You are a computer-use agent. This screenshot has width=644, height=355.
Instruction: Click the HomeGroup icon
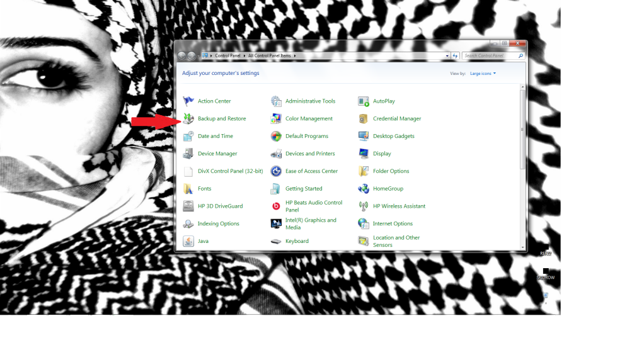point(364,189)
